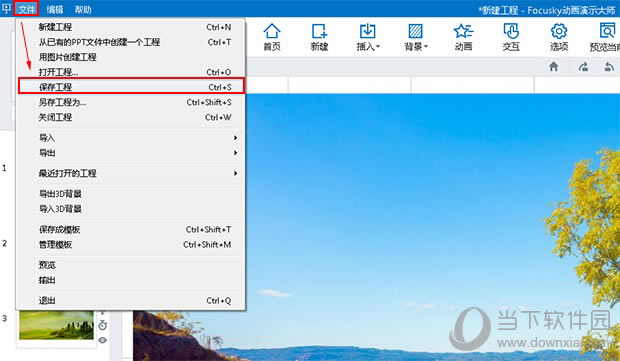620x361 pixels.
Task: Expand the 背景 background dropdown
Action: (x=416, y=37)
